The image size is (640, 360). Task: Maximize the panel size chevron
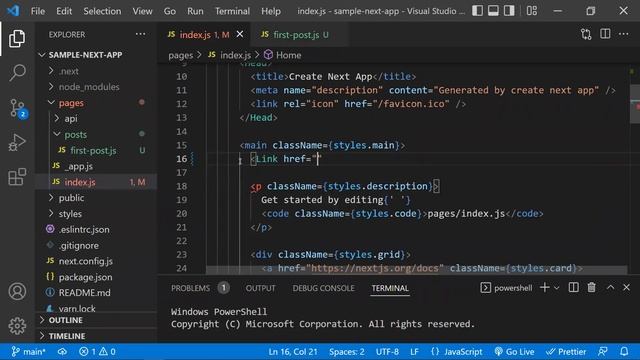click(x=610, y=288)
